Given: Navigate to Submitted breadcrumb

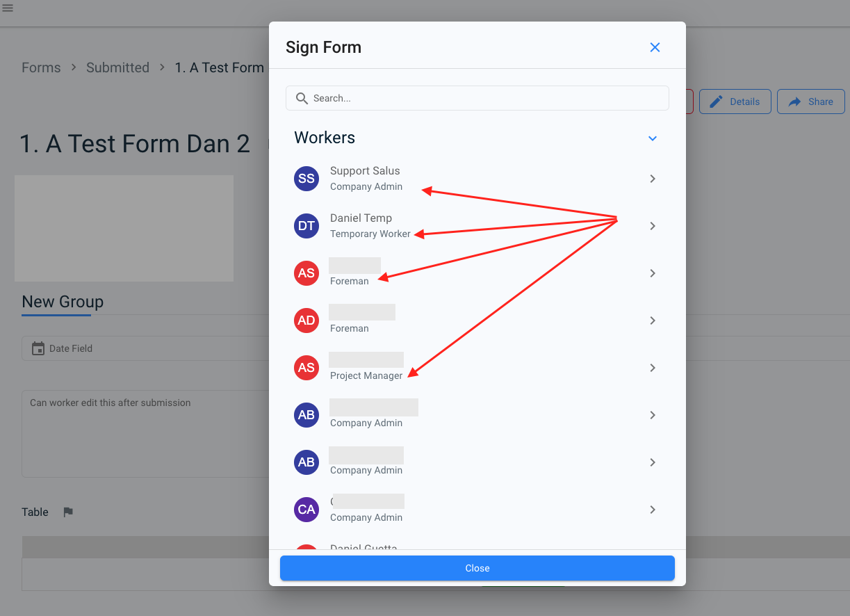Looking at the screenshot, I should point(117,67).
